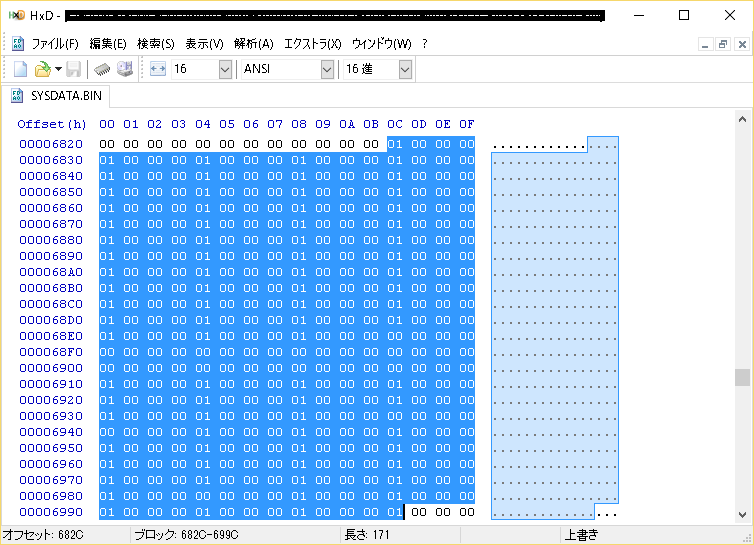This screenshot has height=545, width=754.
Task: Click the Offset(h) column header
Action: tap(52, 124)
